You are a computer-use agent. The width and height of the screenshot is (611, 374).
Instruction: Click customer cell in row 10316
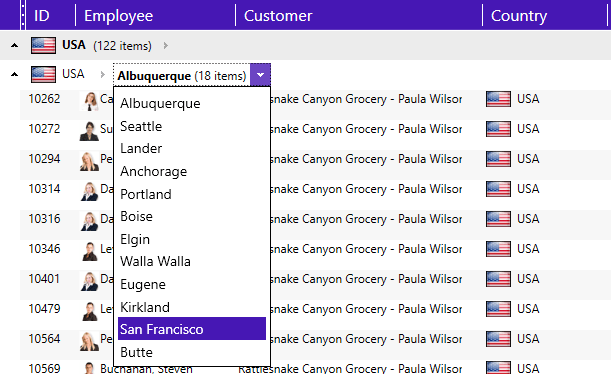point(366,219)
